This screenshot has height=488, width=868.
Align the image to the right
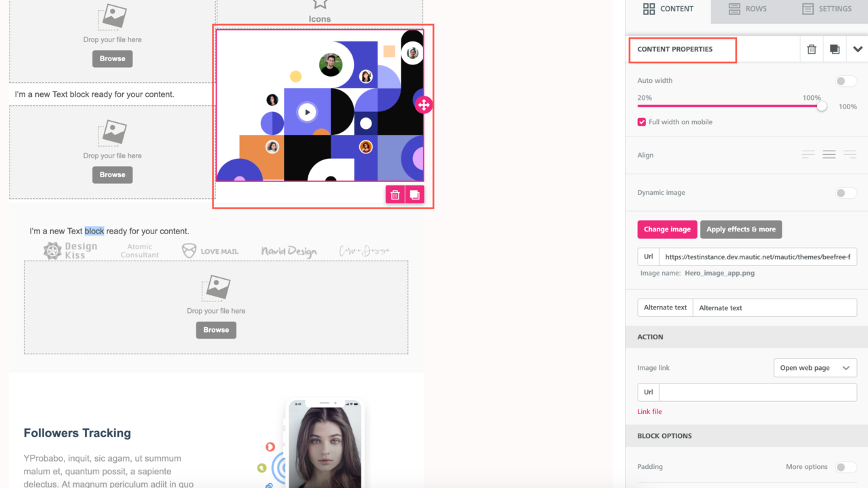pyautogui.click(x=849, y=154)
